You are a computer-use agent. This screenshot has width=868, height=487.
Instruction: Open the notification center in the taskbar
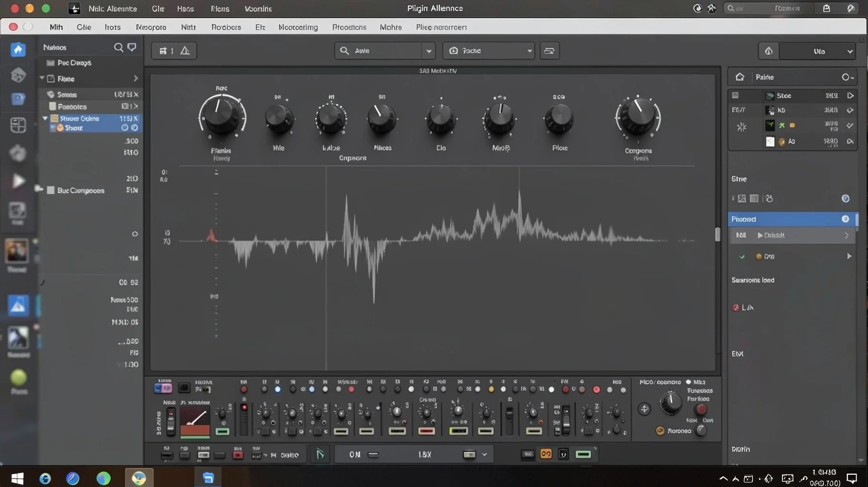(x=852, y=478)
